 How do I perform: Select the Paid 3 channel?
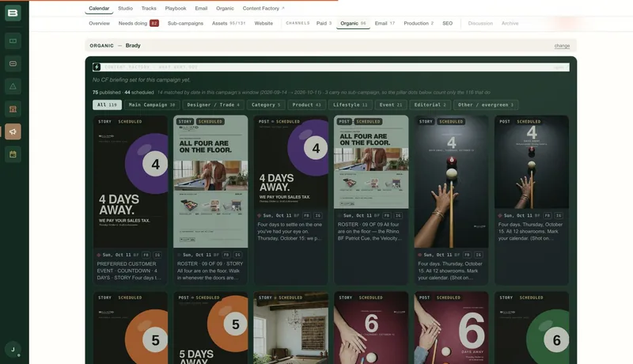click(324, 24)
